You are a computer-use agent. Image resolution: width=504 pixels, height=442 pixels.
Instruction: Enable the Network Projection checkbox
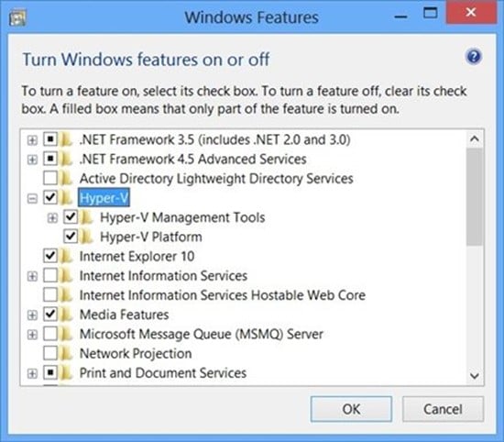[50, 353]
